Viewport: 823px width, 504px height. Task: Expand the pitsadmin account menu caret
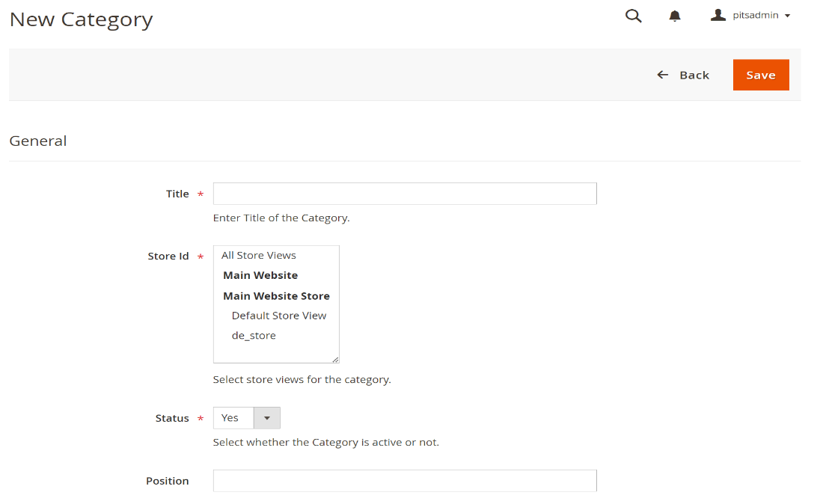tap(787, 16)
